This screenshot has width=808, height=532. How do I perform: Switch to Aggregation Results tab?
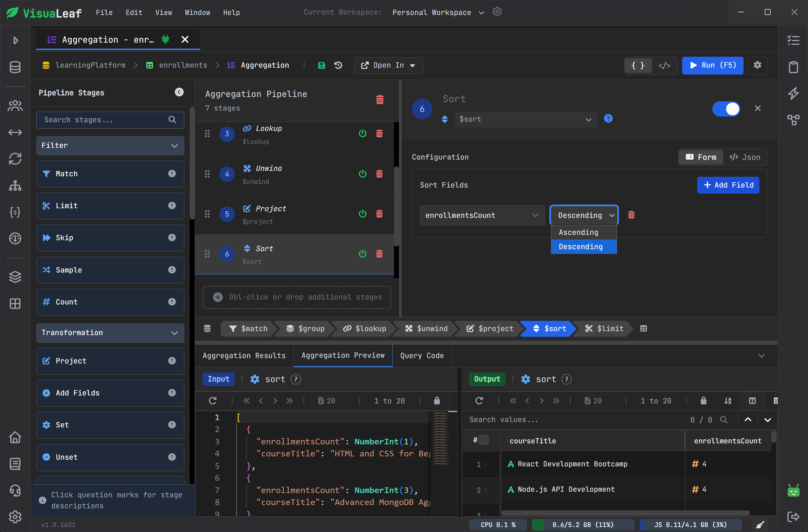244,355
